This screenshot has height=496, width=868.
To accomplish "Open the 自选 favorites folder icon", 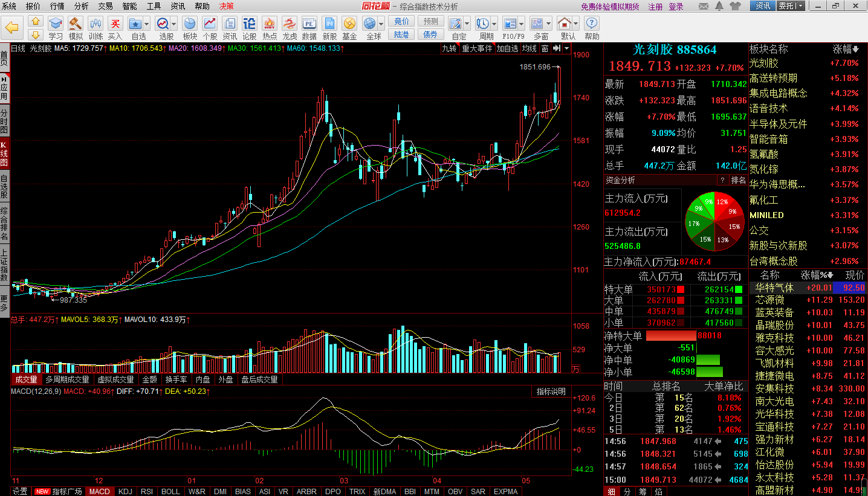I will (x=135, y=24).
